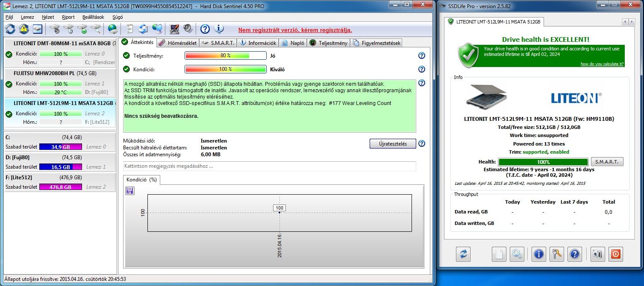Click the disk with speaker test icon
Screen dimensions: 644x286
pyautogui.click(x=55, y=29)
